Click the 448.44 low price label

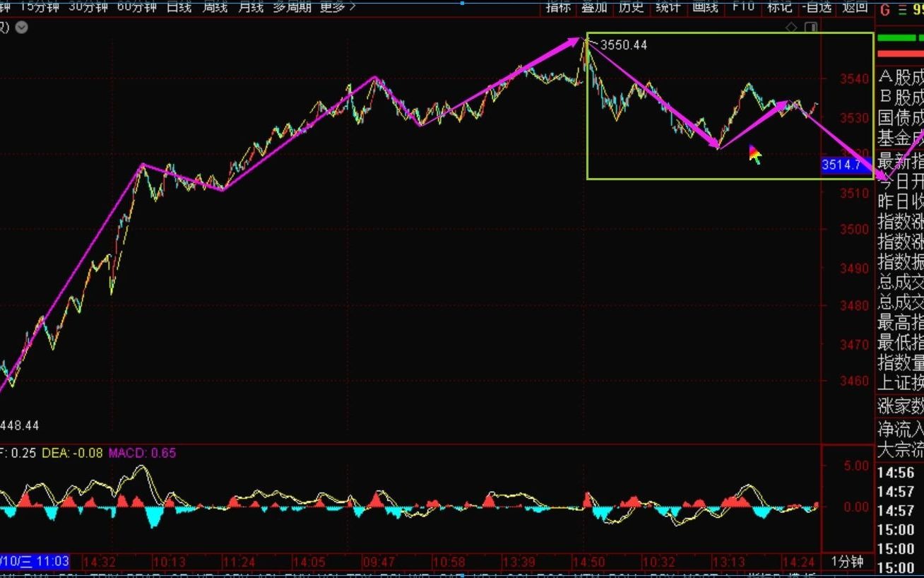(20, 425)
